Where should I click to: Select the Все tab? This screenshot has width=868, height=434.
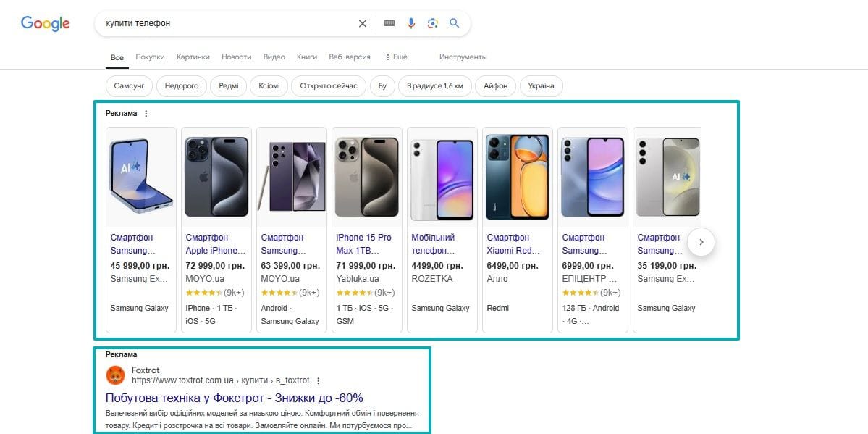tap(117, 57)
